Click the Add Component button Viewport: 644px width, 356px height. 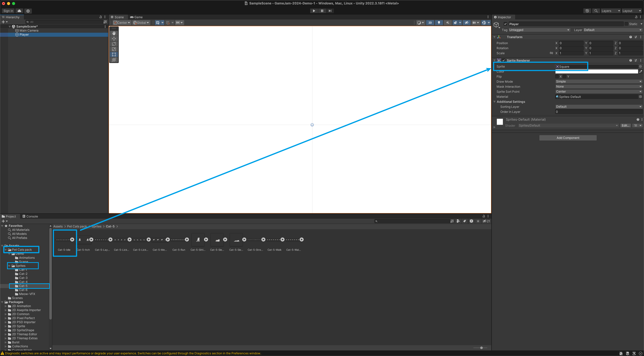pyautogui.click(x=568, y=138)
